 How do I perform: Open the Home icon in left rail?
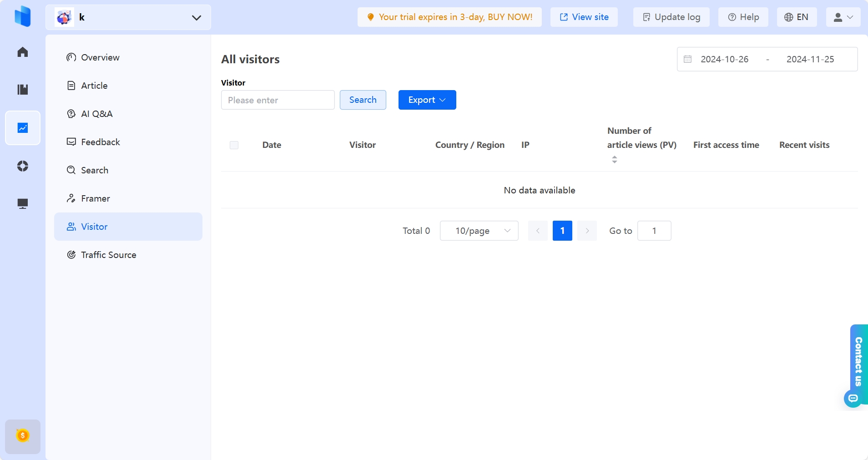pos(22,51)
